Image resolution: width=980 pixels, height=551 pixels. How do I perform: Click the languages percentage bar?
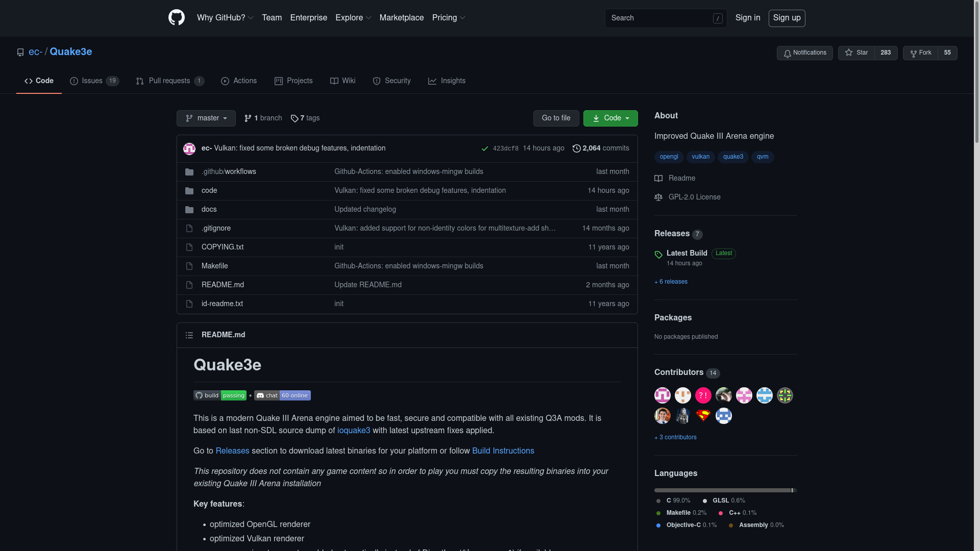[725, 490]
